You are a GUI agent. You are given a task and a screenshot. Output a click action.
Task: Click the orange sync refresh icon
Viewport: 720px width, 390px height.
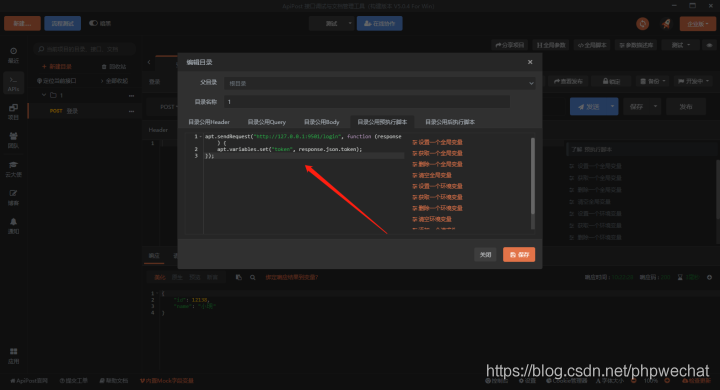click(x=642, y=23)
